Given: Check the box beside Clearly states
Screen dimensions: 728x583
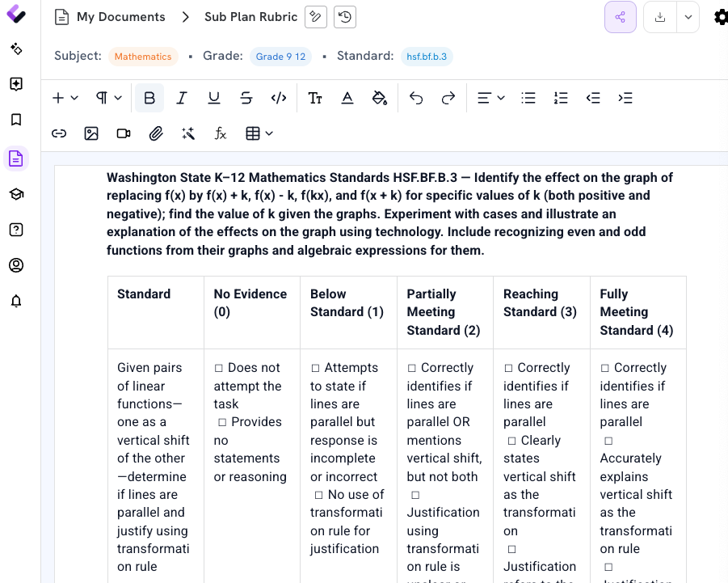Looking at the screenshot, I should tap(511, 441).
